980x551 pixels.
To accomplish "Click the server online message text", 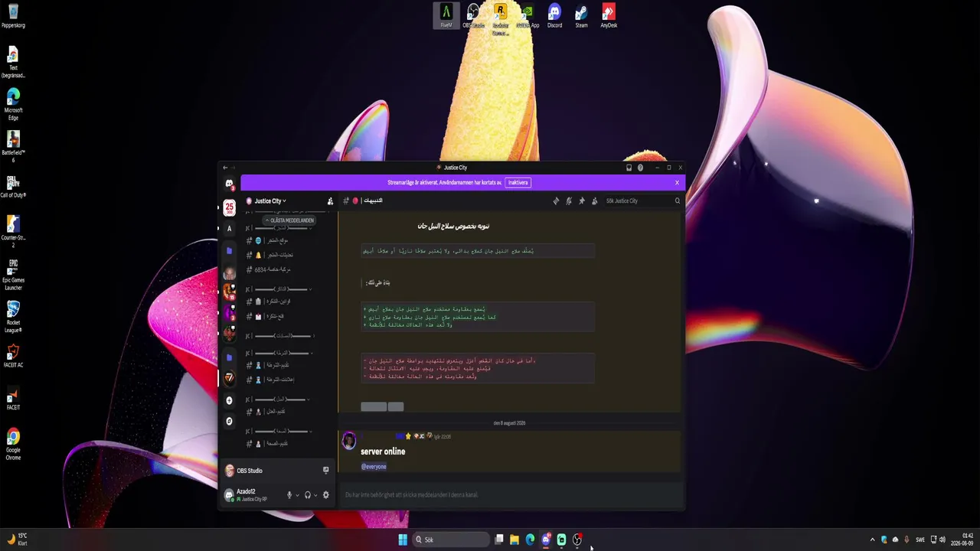I will pos(383,452).
